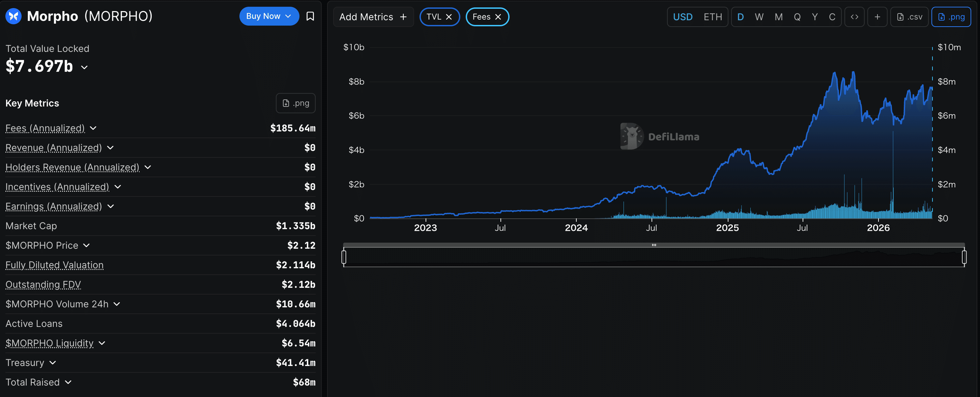
Task: Expand the Treasury row
Action: point(53,363)
